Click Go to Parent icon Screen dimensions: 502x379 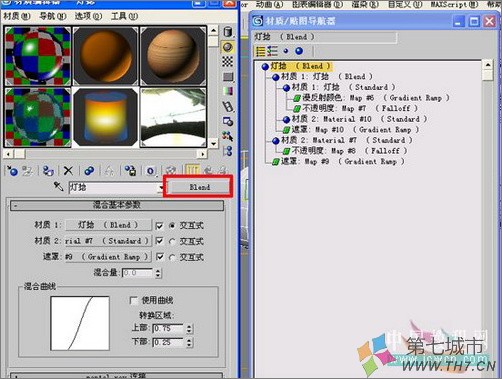pos(208,170)
